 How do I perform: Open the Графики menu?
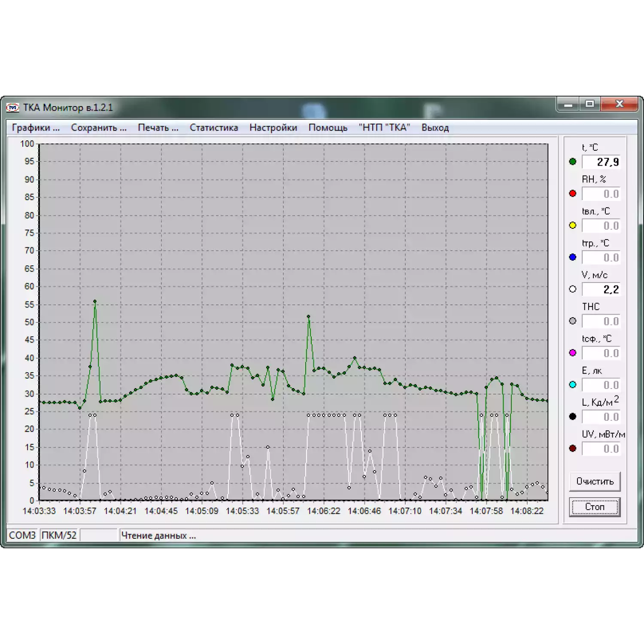pos(36,128)
